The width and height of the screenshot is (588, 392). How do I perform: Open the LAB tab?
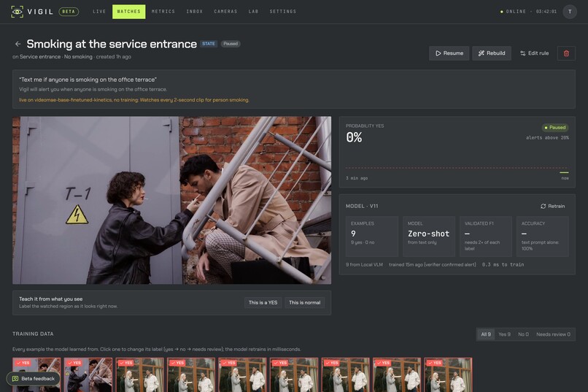tap(253, 12)
